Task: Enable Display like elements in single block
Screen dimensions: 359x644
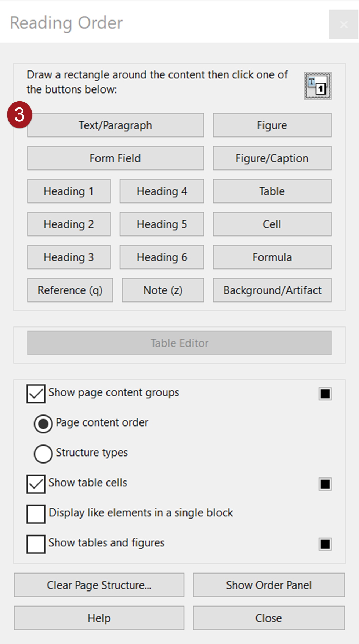Action: pyautogui.click(x=36, y=514)
